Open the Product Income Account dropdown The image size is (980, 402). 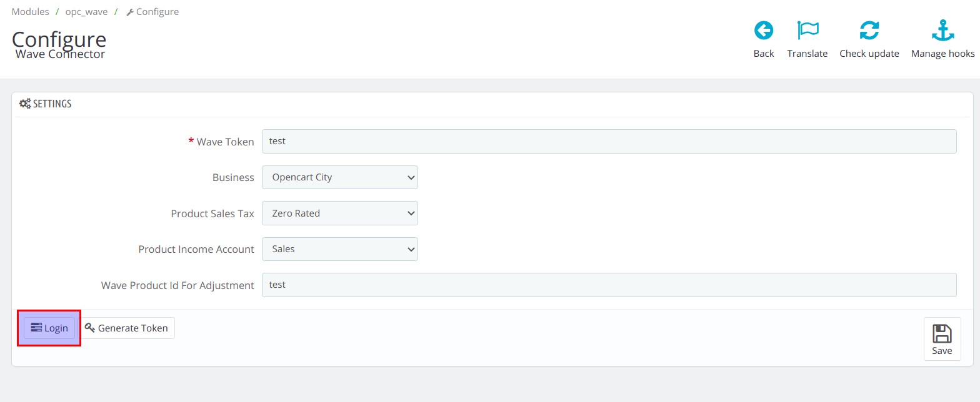click(340, 249)
